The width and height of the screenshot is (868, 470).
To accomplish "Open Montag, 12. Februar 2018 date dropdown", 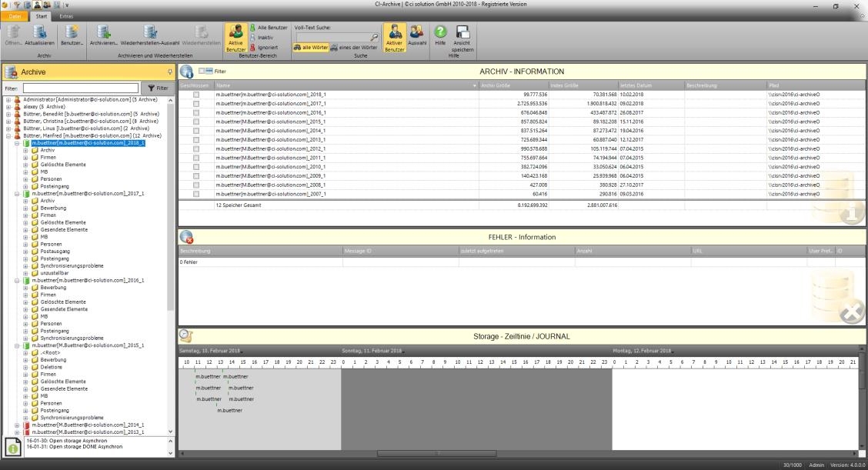I will 673,352.
